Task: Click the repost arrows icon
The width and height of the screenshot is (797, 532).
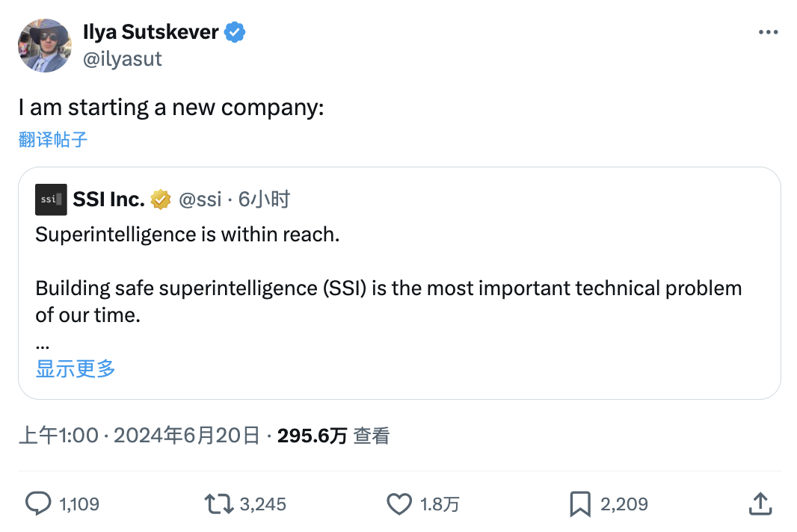Action: point(218,504)
